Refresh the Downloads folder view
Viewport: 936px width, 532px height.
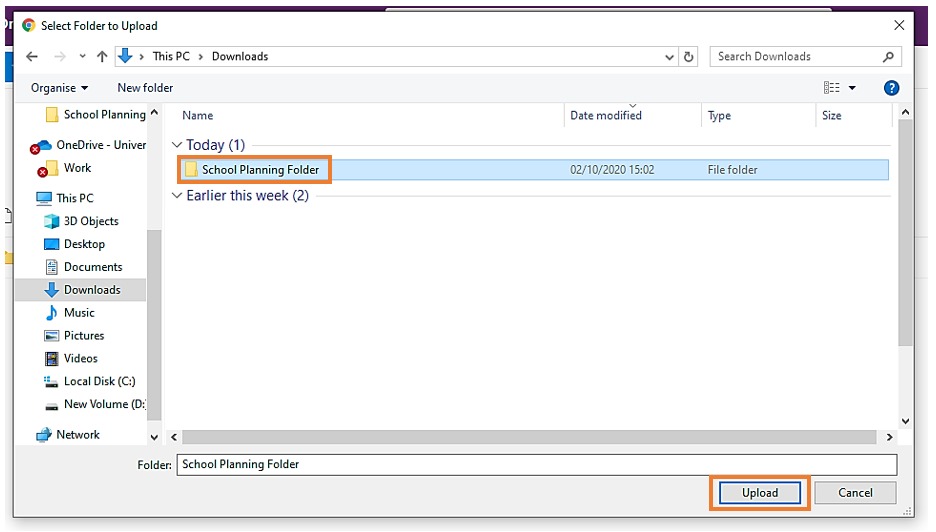[x=688, y=57]
